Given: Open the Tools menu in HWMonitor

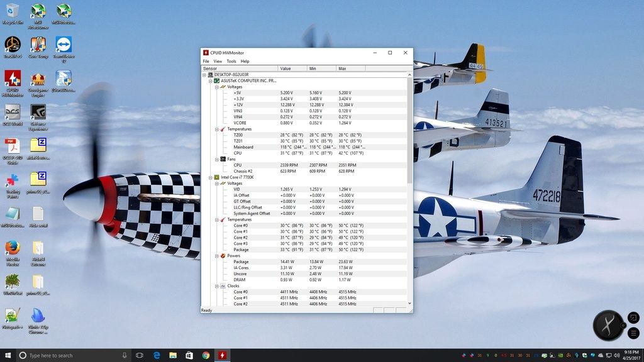Looking at the screenshot, I should point(231,61).
